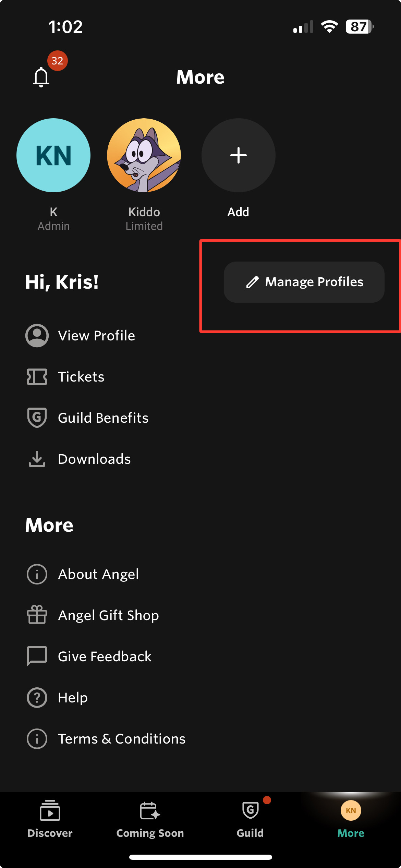Tap the plus icon to add profile
This screenshot has height=868, width=401.
pyautogui.click(x=239, y=155)
